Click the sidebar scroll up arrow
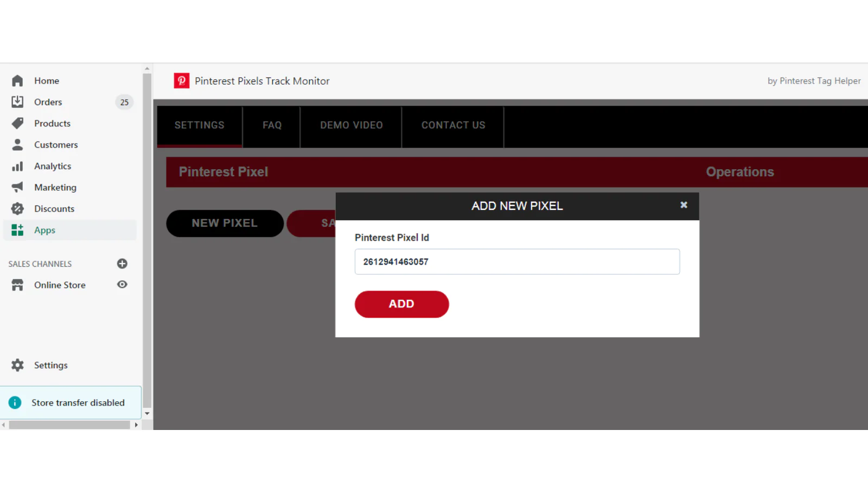Viewport: 868px width, 488px height. click(147, 69)
